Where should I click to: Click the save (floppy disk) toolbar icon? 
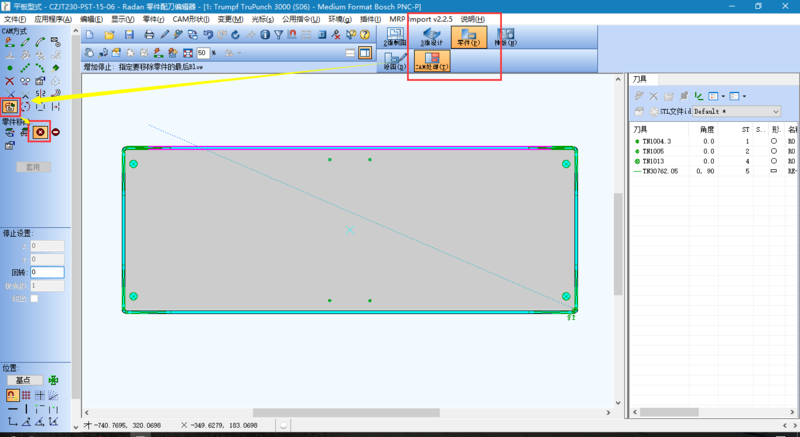[128, 35]
